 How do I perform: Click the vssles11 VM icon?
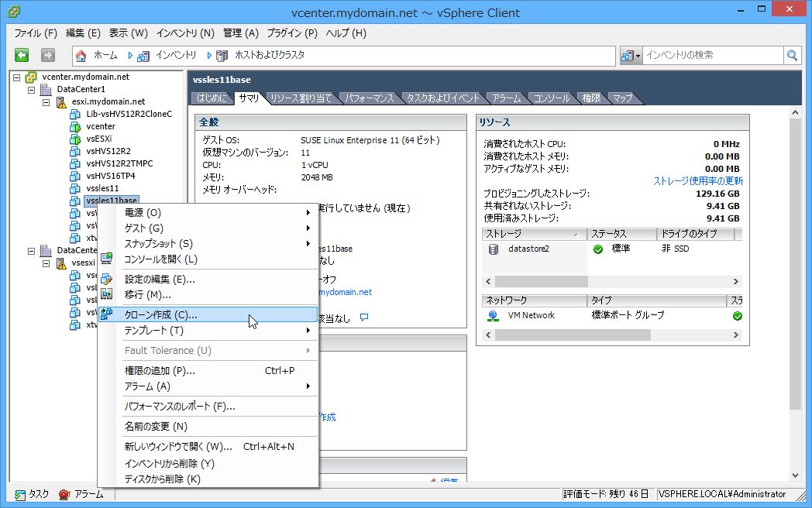coord(76,189)
